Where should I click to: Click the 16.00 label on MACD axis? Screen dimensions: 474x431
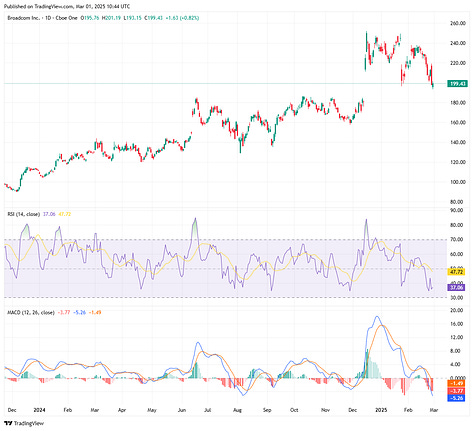(456, 324)
